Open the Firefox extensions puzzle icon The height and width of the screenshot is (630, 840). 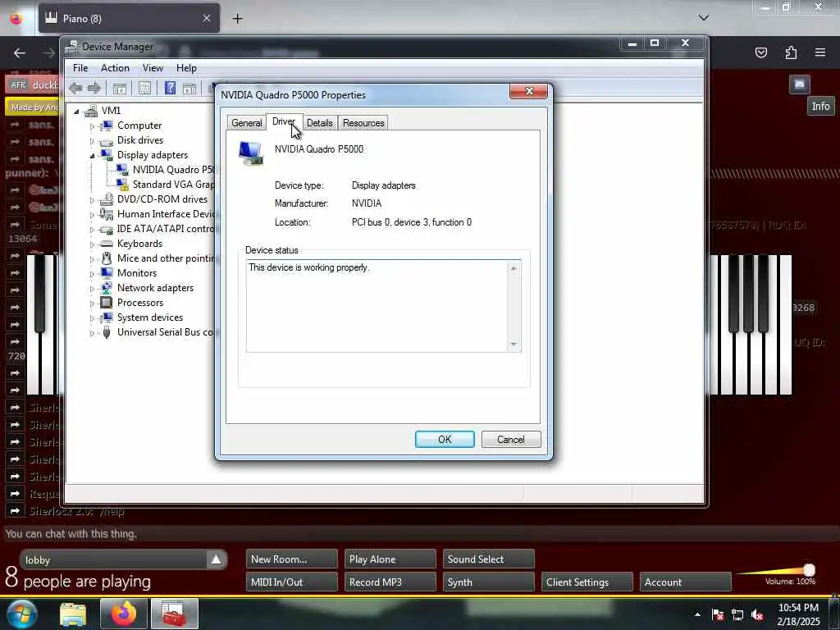tap(791, 52)
